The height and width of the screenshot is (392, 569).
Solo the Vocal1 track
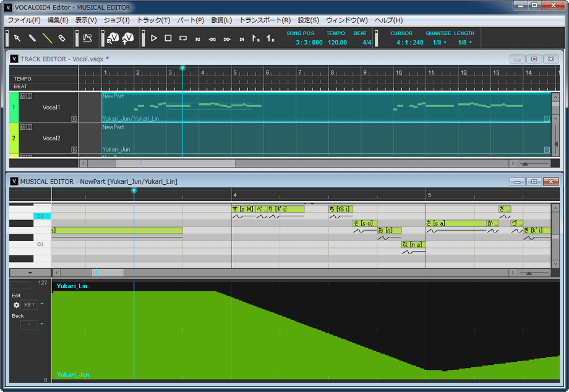click(29, 96)
